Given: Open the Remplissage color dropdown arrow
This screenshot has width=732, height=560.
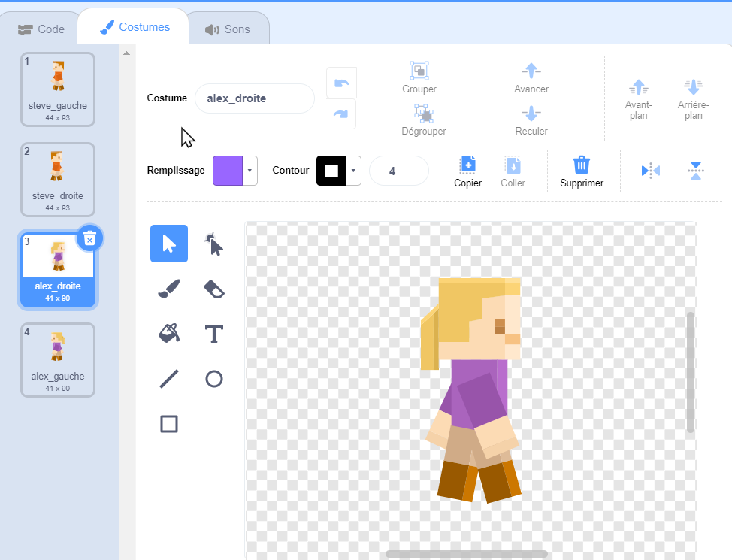Looking at the screenshot, I should 250,171.
